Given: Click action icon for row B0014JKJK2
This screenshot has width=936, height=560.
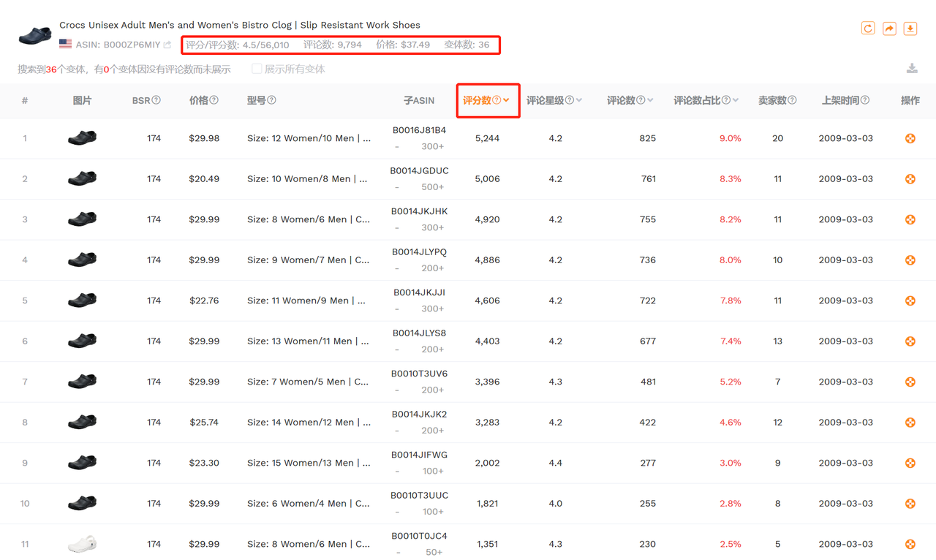Looking at the screenshot, I should (x=910, y=423).
